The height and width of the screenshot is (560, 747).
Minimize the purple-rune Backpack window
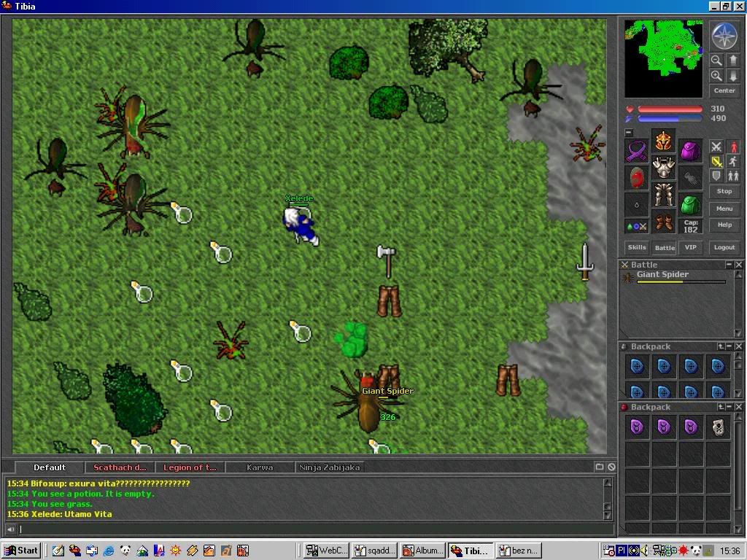pos(729,407)
